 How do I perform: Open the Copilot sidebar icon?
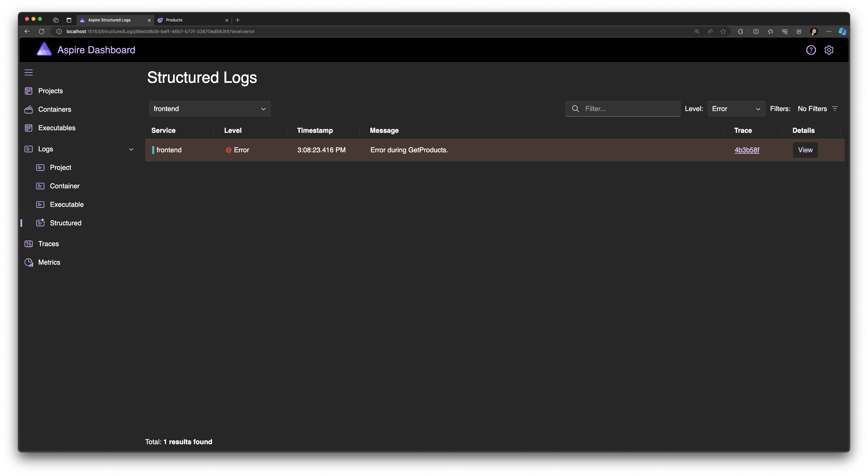tap(842, 31)
